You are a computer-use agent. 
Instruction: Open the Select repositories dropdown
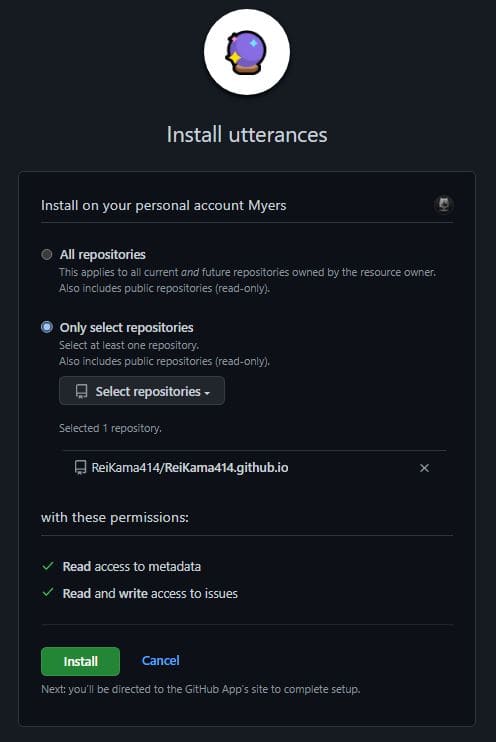click(142, 391)
